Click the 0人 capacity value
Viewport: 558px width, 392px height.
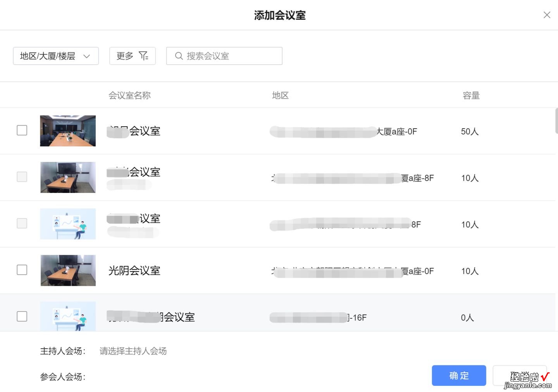coord(467,318)
